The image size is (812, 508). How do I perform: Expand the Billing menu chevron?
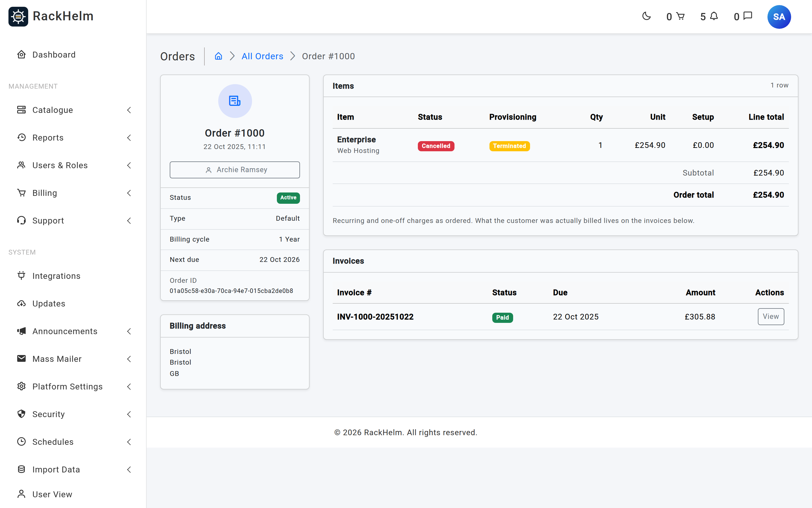(x=129, y=193)
